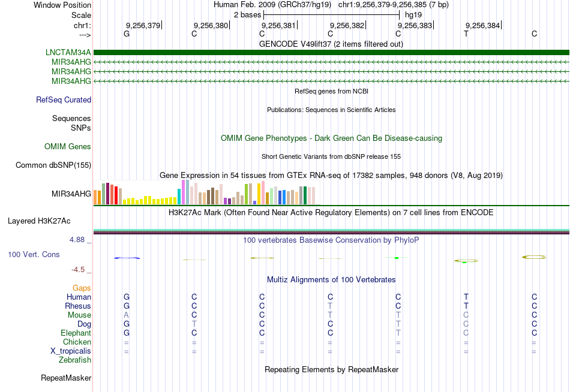Image resolution: width=570 pixels, height=392 pixels.
Task: Select the Zebrafish alignment row label
Action: click(75, 360)
